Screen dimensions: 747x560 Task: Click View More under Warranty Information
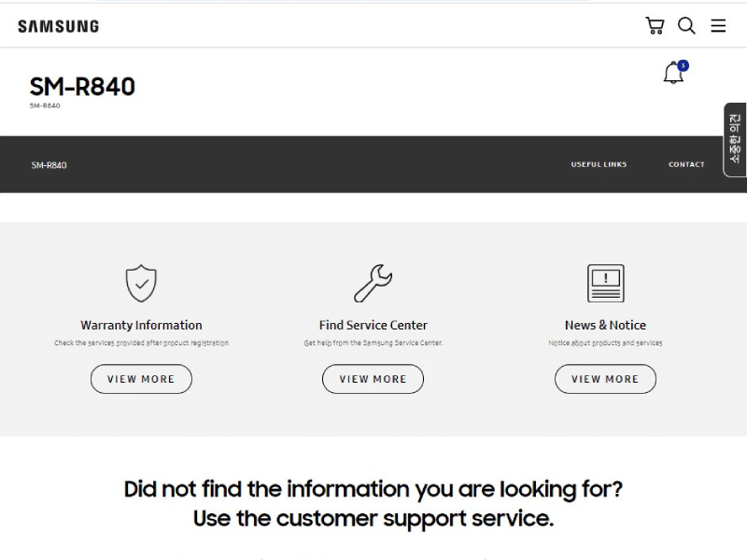click(141, 379)
